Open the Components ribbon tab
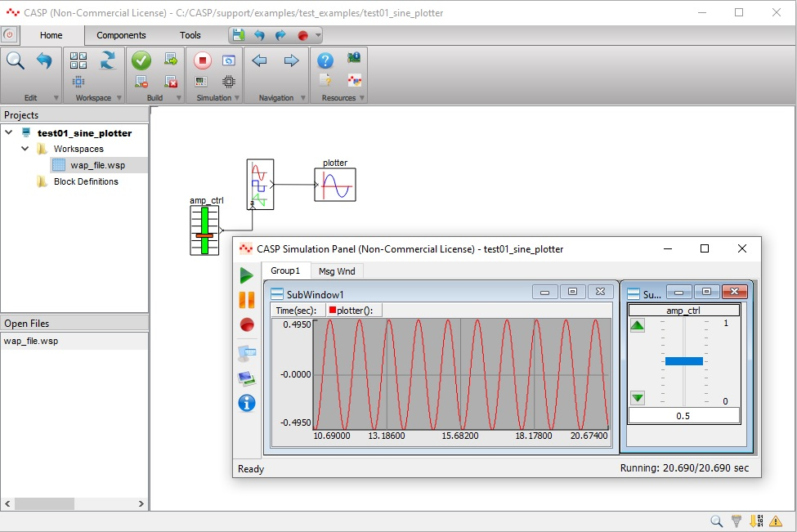This screenshot has width=797, height=532. click(x=121, y=35)
